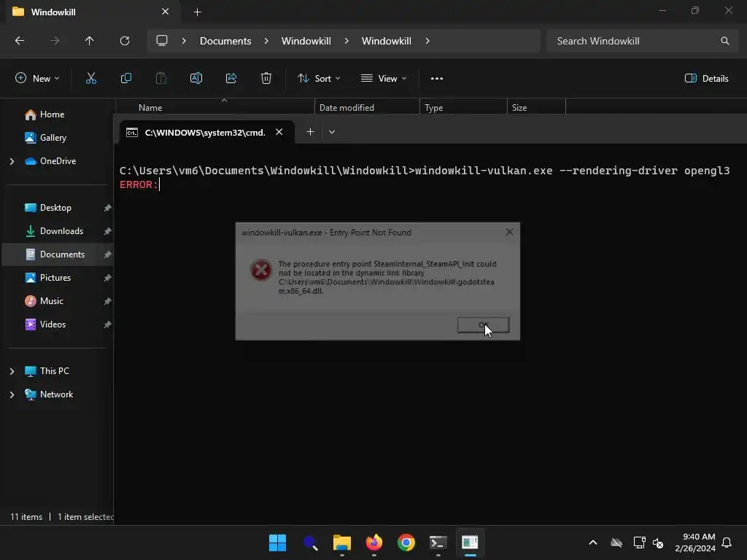
Task: Open the View dropdown
Action: (x=384, y=79)
